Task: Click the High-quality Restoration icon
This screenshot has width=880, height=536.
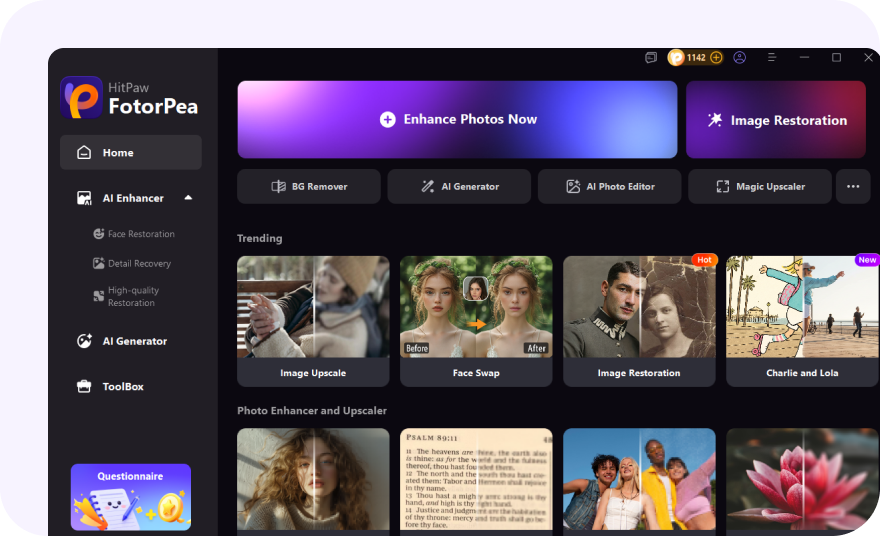Action: [99, 296]
